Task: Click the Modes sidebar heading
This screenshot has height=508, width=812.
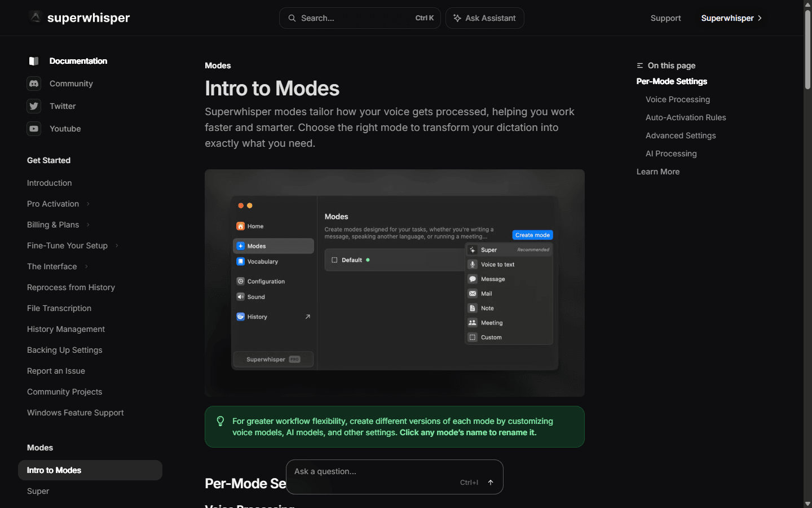Action: (x=40, y=448)
